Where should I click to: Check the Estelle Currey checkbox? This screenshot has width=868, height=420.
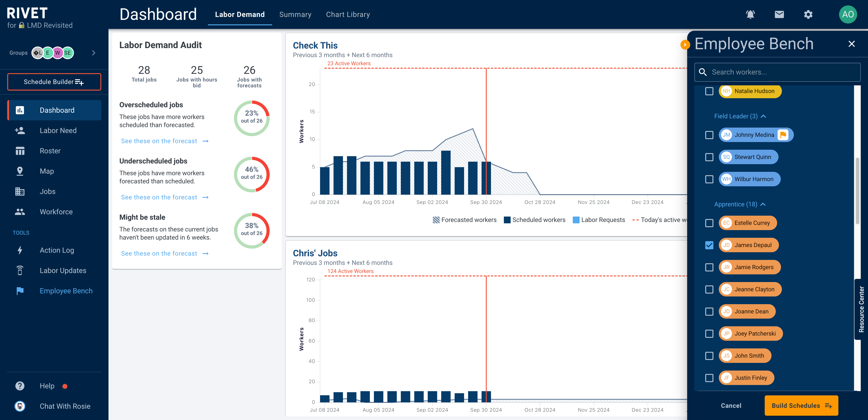pos(709,223)
